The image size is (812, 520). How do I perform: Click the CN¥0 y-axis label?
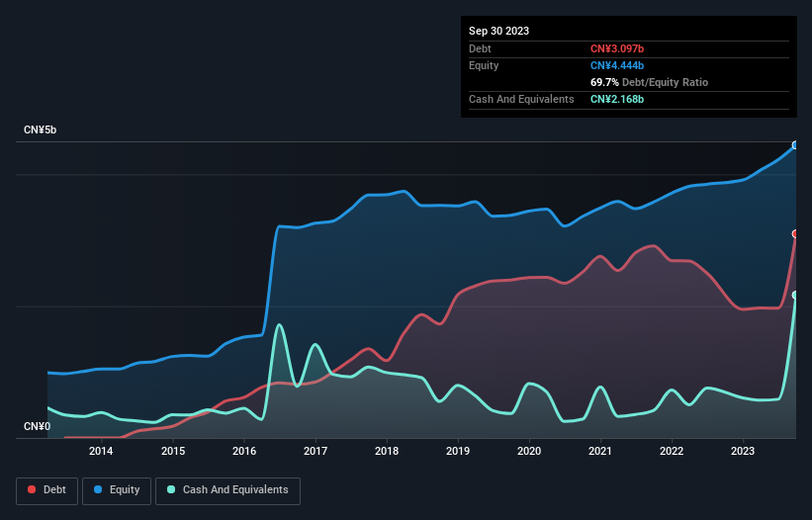click(38, 426)
